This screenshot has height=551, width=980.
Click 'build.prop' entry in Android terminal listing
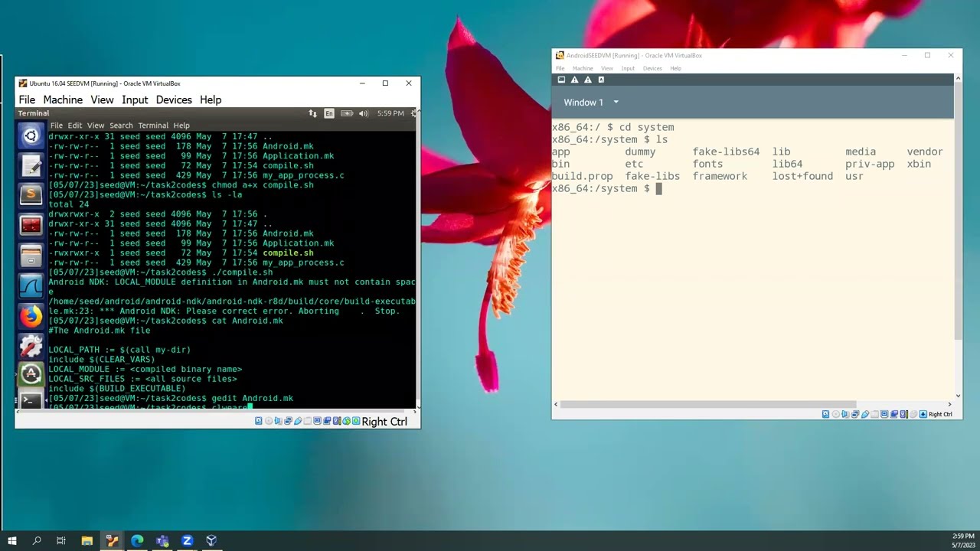pyautogui.click(x=582, y=176)
